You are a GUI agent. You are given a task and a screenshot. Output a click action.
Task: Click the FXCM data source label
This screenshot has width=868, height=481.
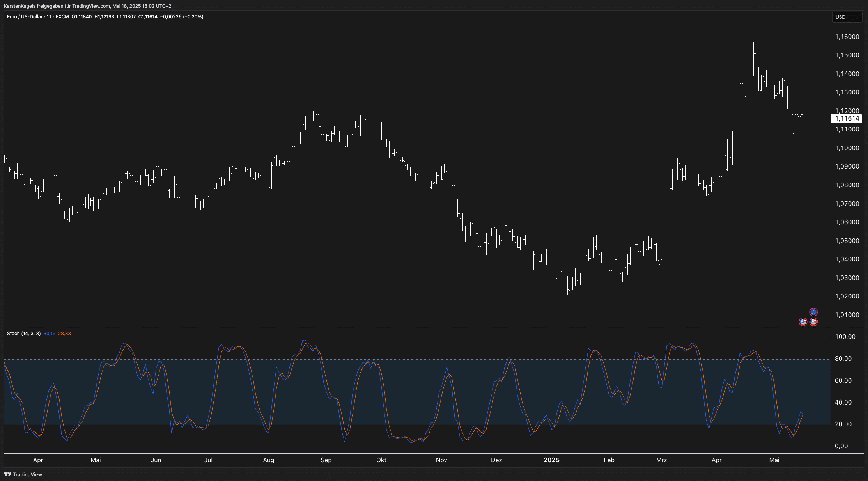[62, 17]
